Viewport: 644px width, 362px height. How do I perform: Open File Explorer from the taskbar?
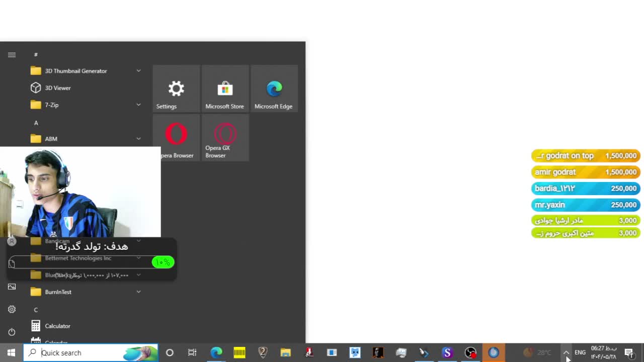click(x=286, y=352)
